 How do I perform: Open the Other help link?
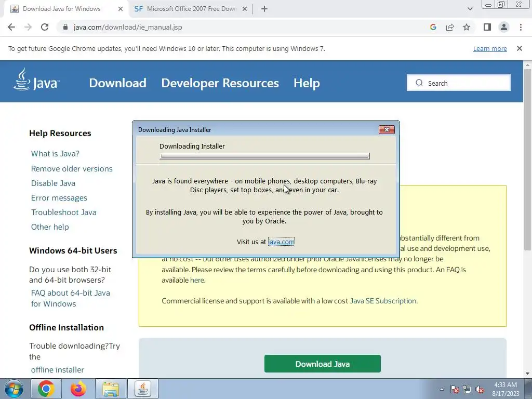(x=50, y=227)
